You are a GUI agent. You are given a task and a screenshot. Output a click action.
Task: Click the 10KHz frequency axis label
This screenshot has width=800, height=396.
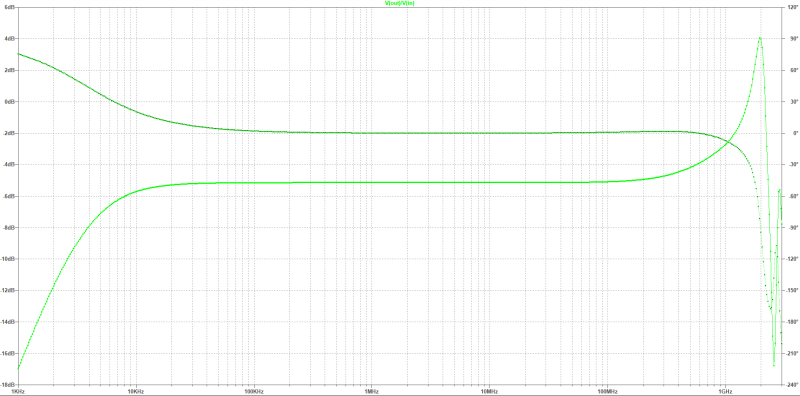(135, 392)
